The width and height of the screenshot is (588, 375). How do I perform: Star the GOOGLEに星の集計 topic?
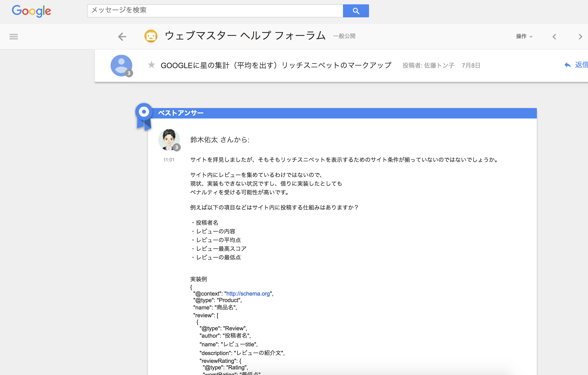[x=151, y=65]
